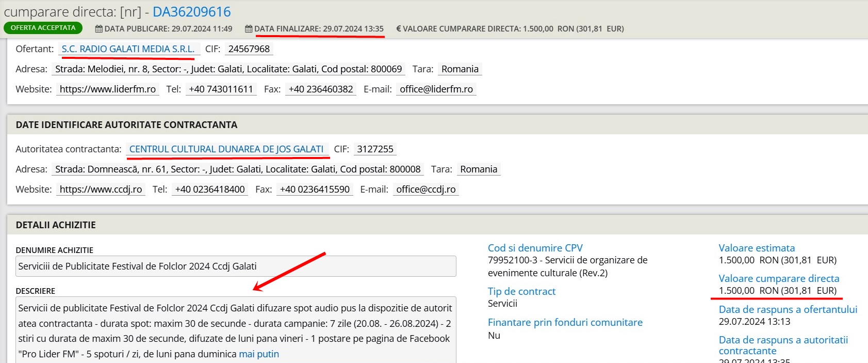Open the DA36209616 purchase link
The height and width of the screenshot is (363, 868).
point(191,12)
